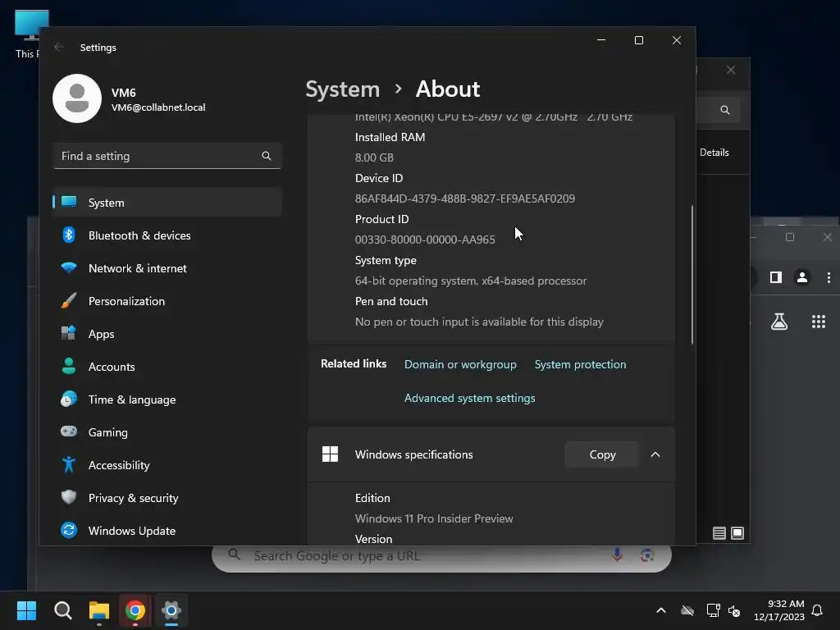
Task: Open System protection link
Action: (580, 364)
